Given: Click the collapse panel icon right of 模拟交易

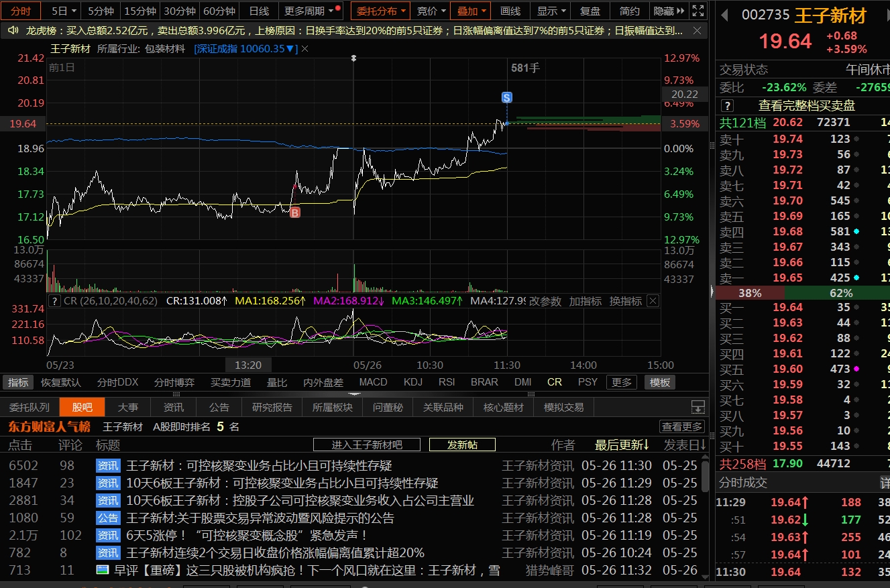Looking at the screenshot, I should pyautogui.click(x=698, y=407).
